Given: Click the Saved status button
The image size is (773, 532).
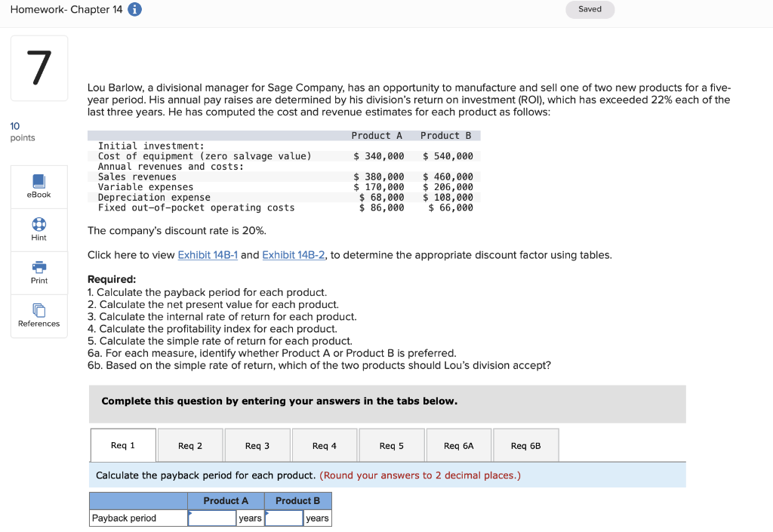Looking at the screenshot, I should pyautogui.click(x=590, y=9).
